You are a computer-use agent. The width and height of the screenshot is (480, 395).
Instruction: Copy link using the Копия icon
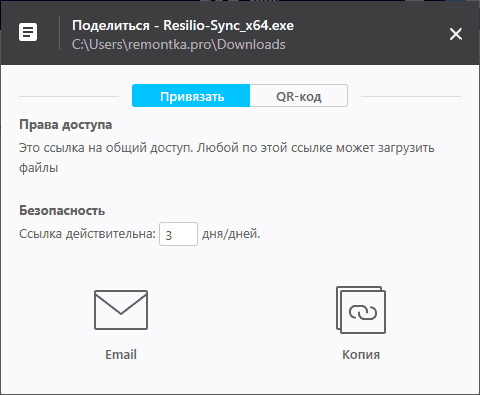[361, 310]
